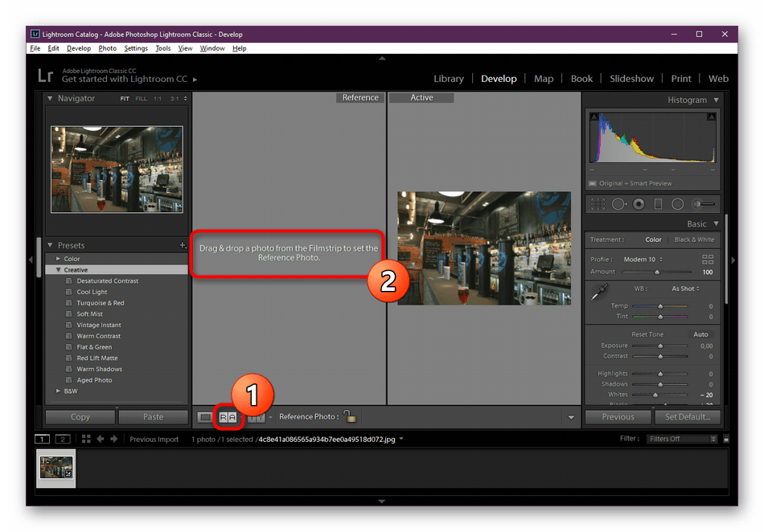Screen dimensions: 764x532
Task: Select the Graduated Filter tool
Action: 658,204
